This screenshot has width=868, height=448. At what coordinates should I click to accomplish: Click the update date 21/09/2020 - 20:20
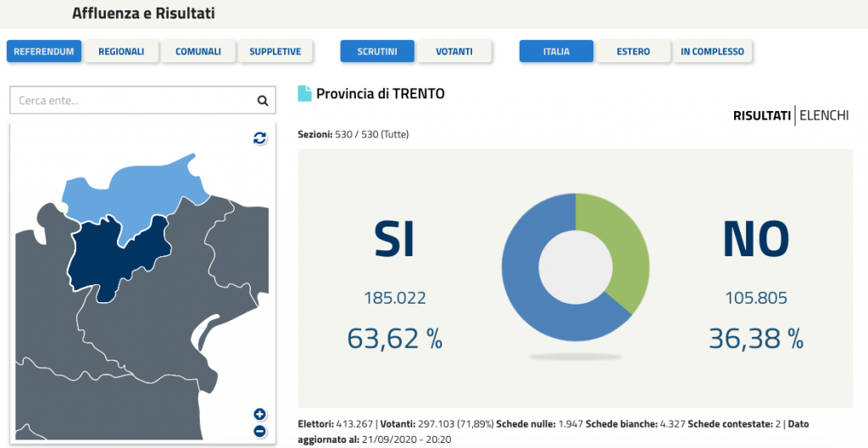[x=407, y=440]
